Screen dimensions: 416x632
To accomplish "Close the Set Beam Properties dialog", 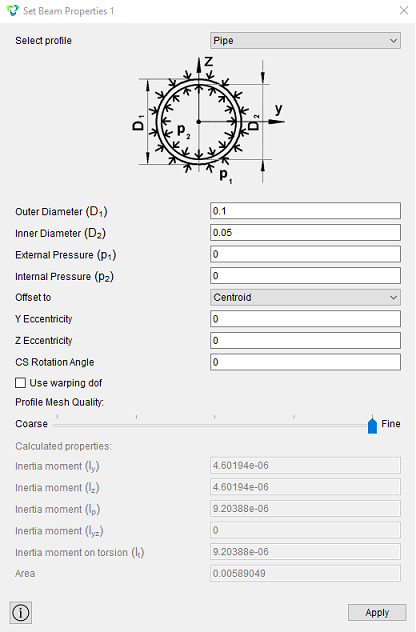I will pos(404,11).
